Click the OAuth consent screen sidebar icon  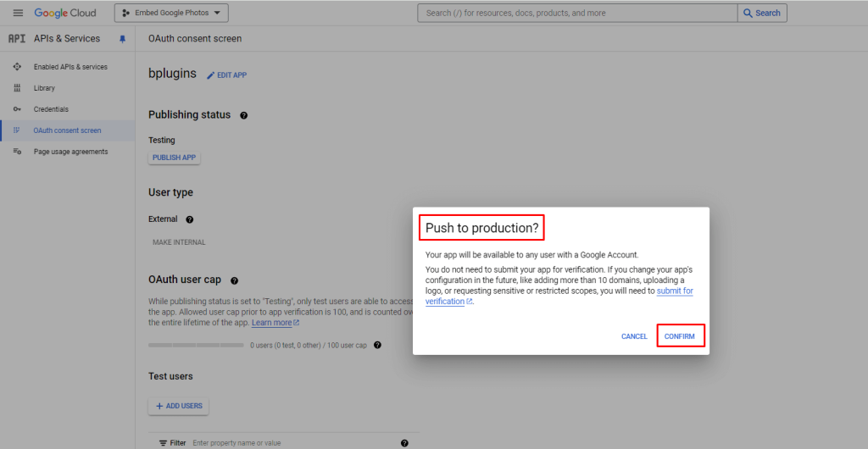17,130
